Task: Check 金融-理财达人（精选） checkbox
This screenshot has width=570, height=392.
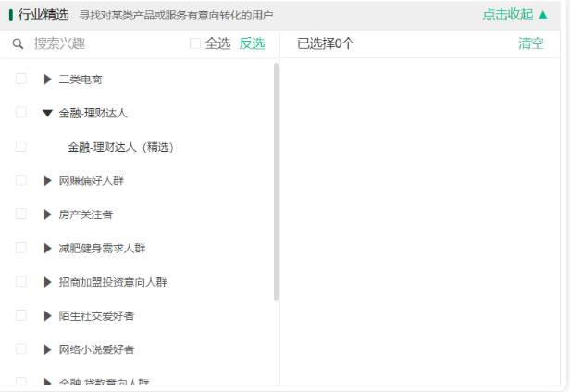Action: [21, 146]
